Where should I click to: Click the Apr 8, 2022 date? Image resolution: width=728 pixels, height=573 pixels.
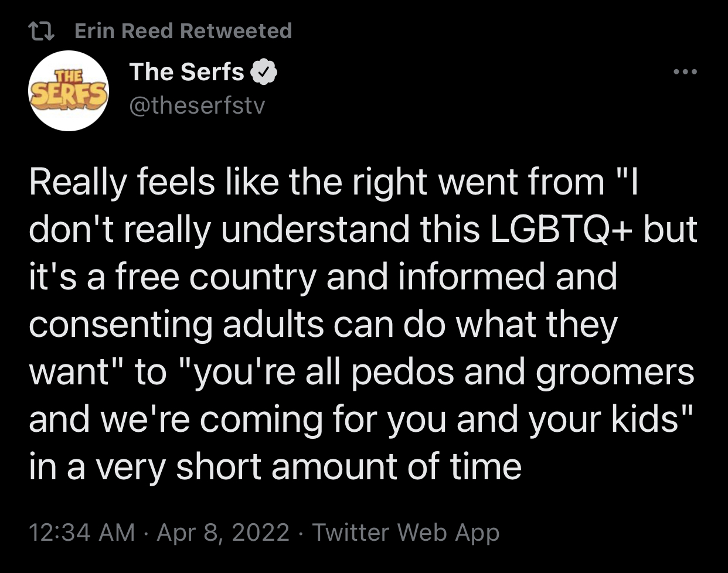pos(223,532)
